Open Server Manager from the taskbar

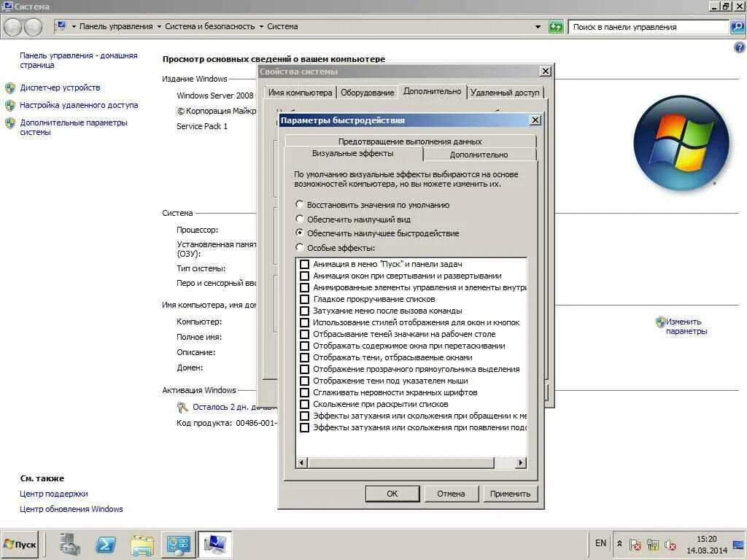(69, 544)
